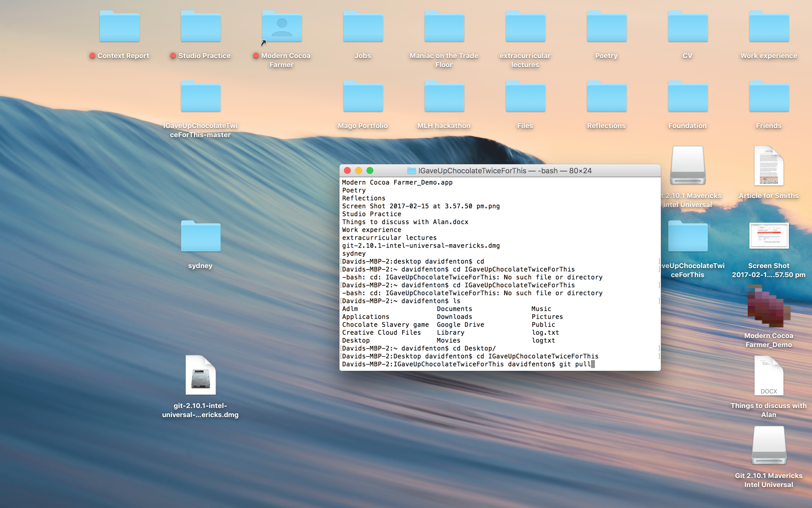Click the Terminal title bar folder proxy icon
This screenshot has width=812, height=508.
pyautogui.click(x=411, y=171)
